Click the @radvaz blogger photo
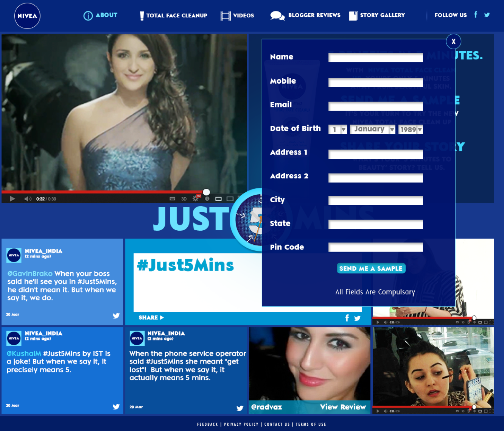504x431 pixels. pos(310,364)
